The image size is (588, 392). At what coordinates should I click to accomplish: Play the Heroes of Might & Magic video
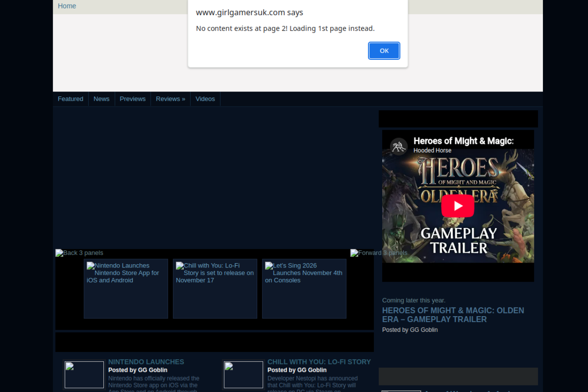[458, 206]
